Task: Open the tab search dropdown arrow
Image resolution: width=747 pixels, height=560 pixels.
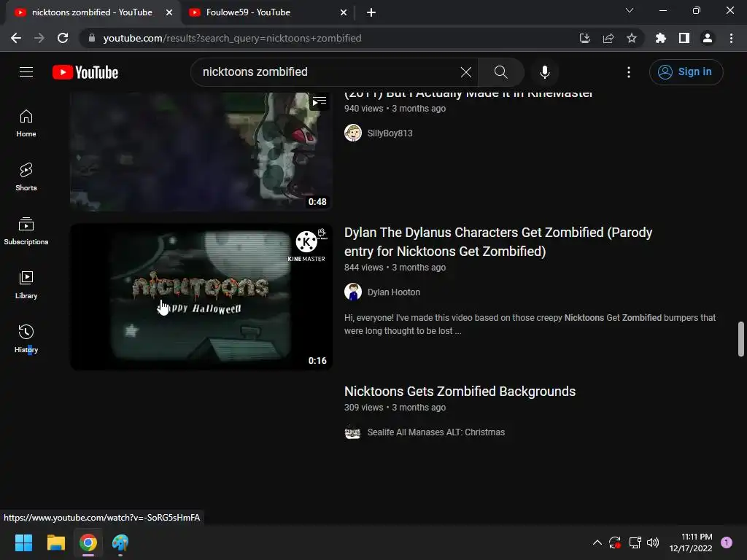Action: [630, 10]
